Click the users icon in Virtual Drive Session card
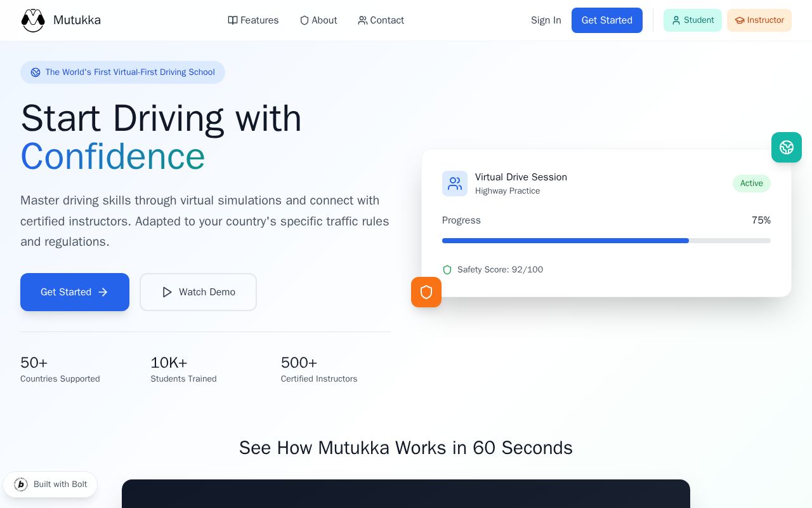The height and width of the screenshot is (508, 812). 455,184
